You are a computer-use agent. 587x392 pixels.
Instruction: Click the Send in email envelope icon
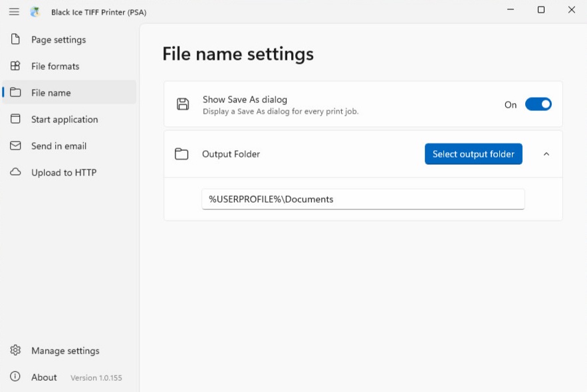(x=15, y=146)
